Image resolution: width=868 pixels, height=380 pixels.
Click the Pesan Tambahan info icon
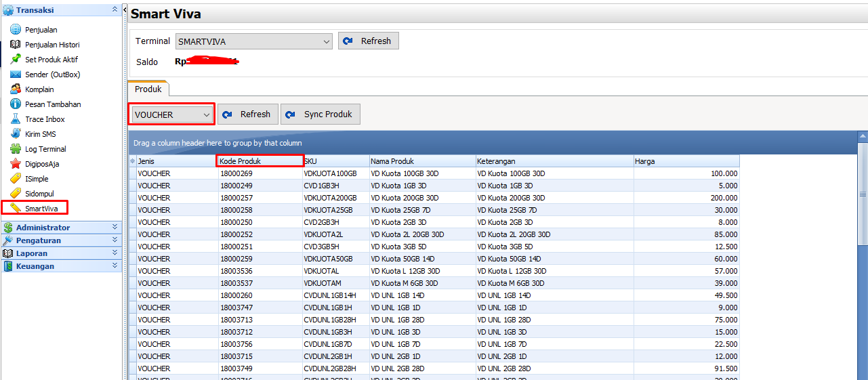[x=15, y=104]
